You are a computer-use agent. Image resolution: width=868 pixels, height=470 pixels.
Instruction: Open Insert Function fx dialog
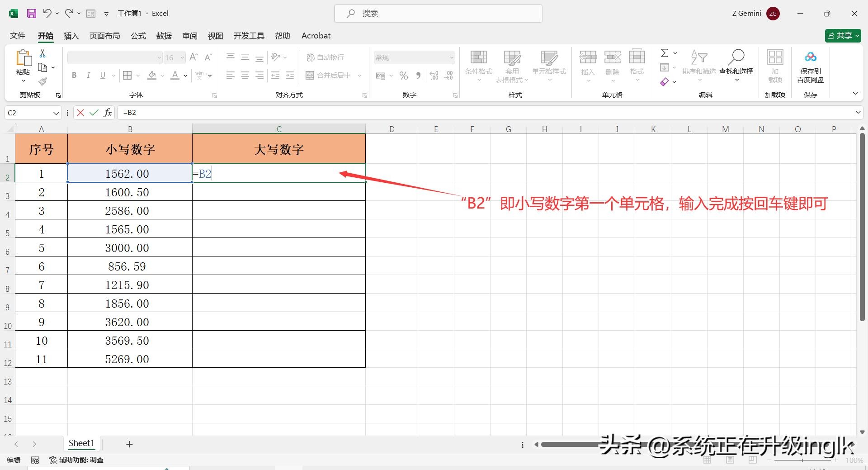(x=108, y=113)
